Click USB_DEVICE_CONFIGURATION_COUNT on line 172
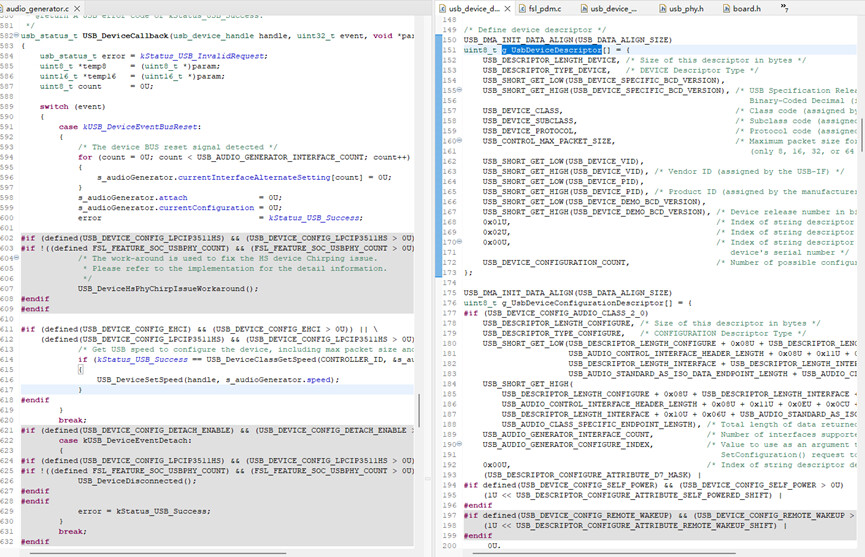 (x=554, y=262)
